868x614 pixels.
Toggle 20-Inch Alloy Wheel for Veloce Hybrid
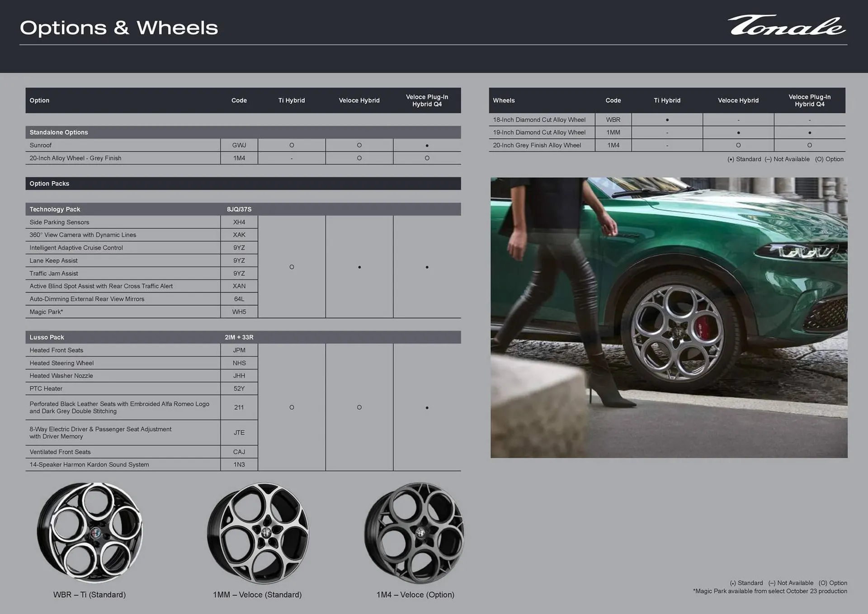point(359,158)
